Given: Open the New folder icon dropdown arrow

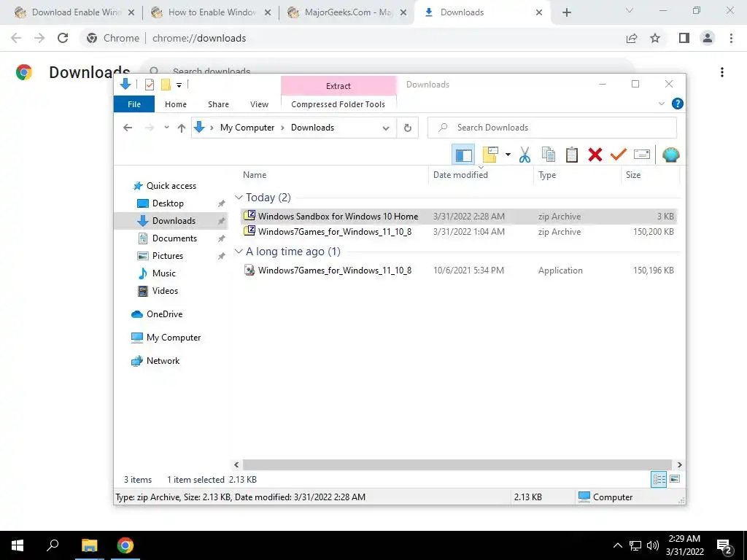Looking at the screenshot, I should click(x=508, y=155).
